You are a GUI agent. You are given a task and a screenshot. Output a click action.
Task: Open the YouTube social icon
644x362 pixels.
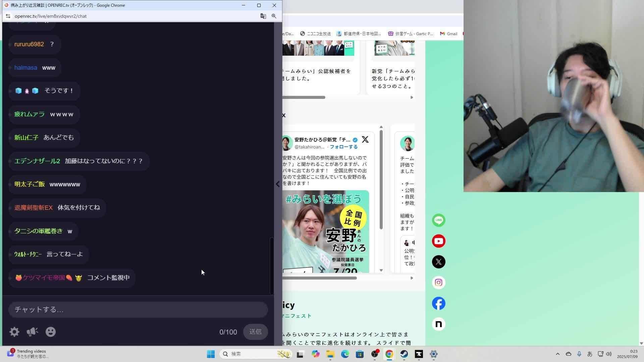point(439,241)
